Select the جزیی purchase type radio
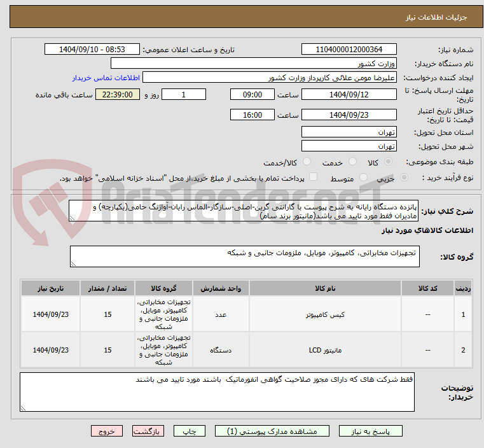The image size is (484, 448). 404,177
